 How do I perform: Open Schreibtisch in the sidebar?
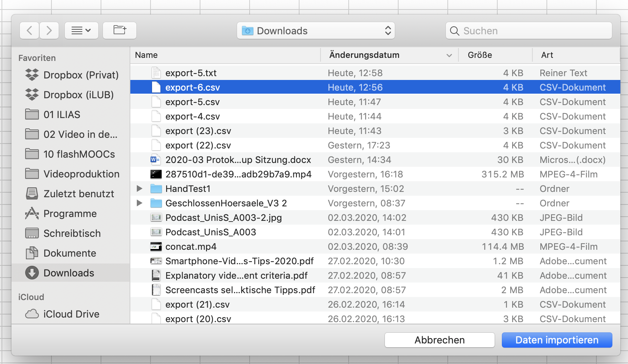tap(71, 233)
